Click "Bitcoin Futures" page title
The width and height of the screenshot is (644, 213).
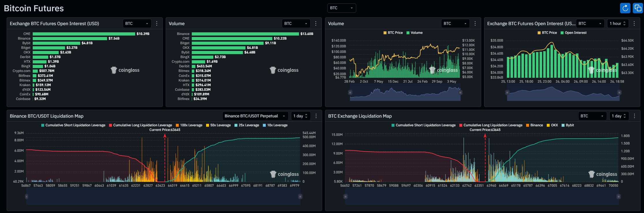coord(34,8)
